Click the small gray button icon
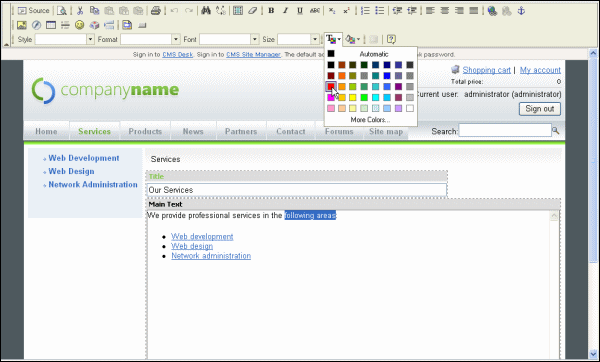This screenshot has width=600, height=362. click(142, 26)
